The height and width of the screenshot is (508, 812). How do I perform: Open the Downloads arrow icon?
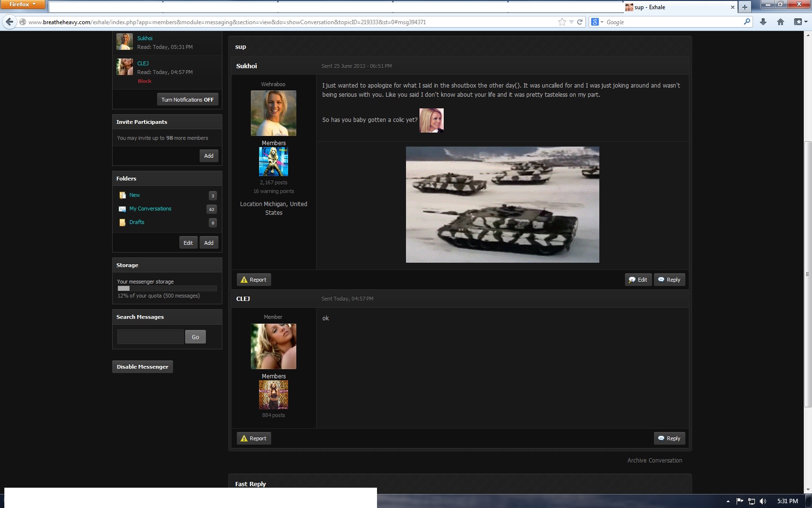(x=763, y=22)
